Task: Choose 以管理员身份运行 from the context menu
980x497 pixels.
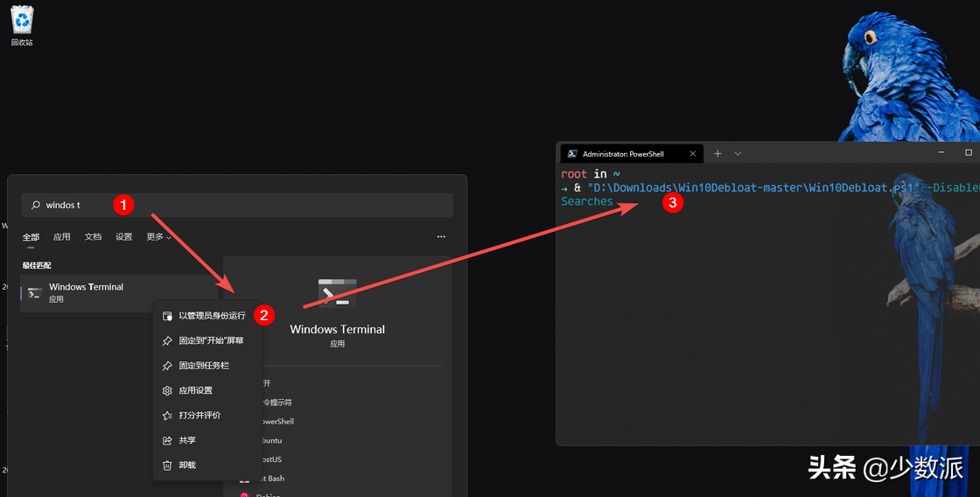Action: (x=206, y=316)
